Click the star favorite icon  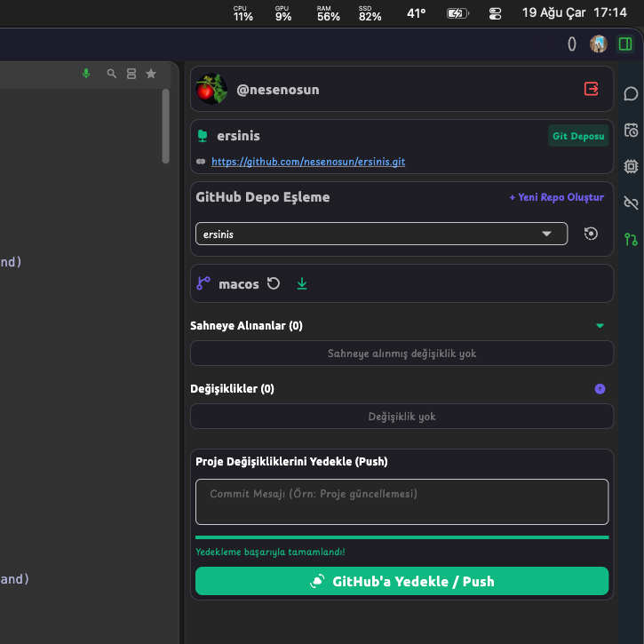pyautogui.click(x=151, y=74)
